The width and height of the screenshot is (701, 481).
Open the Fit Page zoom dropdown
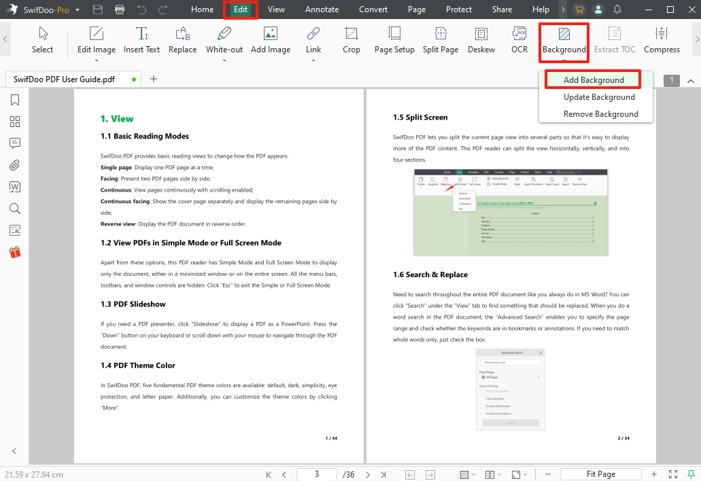[x=600, y=474]
